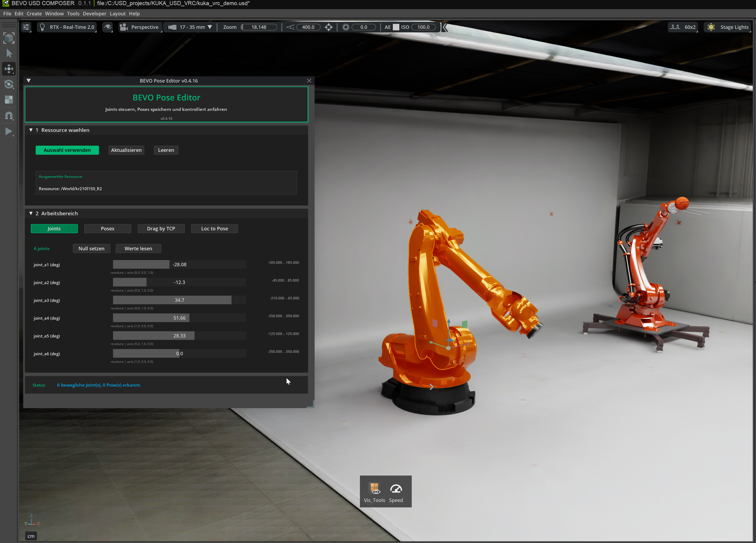Collapse section 2 Arbeitsbereich

point(31,213)
